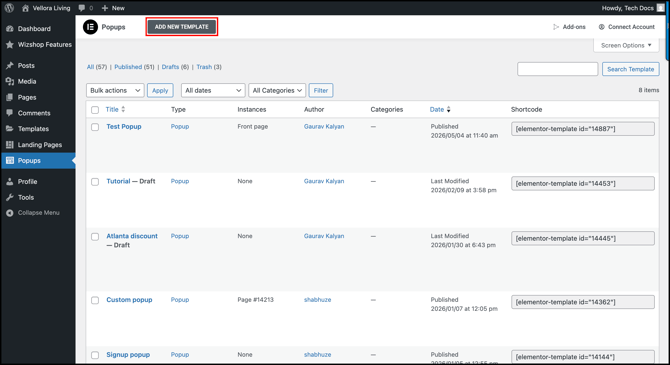The height and width of the screenshot is (365, 670).
Task: Click the user avatar in admin bar
Action: [x=661, y=8]
